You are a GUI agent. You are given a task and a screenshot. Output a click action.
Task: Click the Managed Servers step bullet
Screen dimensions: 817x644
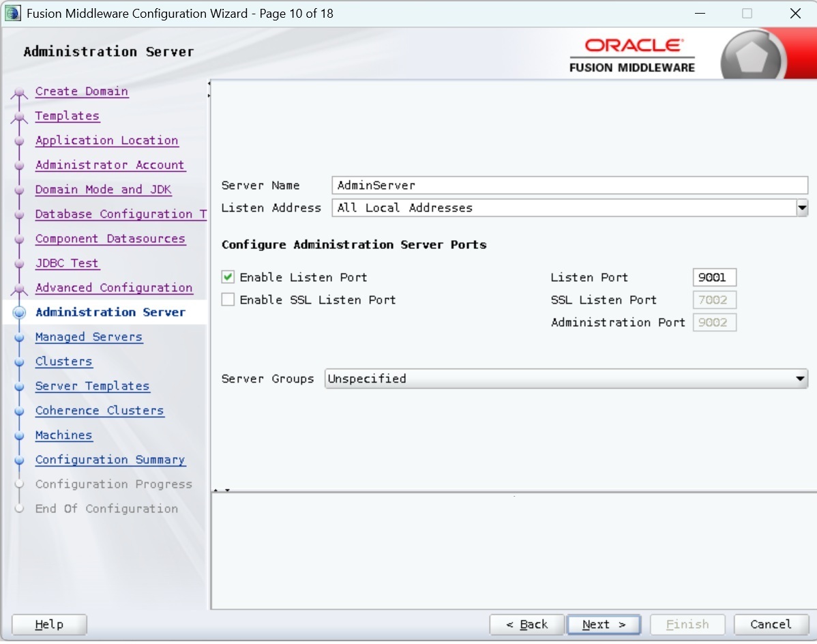coord(19,337)
